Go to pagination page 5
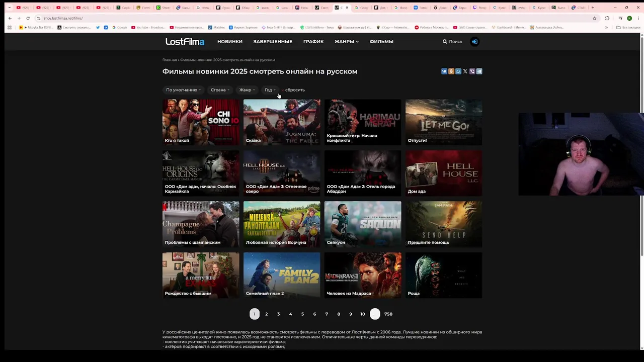Viewport: 644px width, 362px height. click(x=302, y=314)
